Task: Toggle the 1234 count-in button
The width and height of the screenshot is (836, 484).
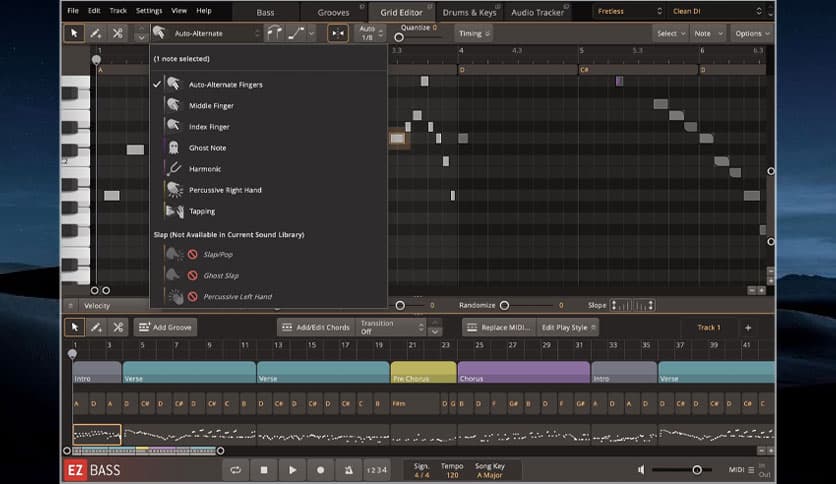Action: 377,470
